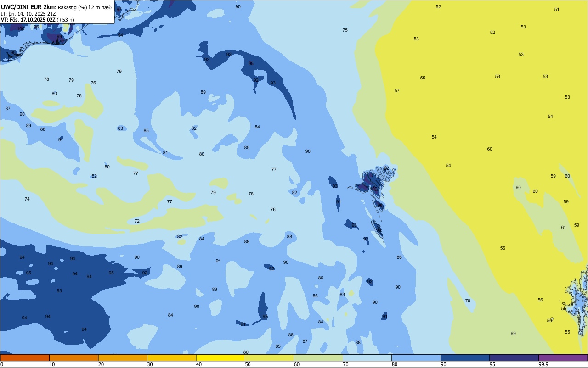Select the '0' legend tick label
The height and width of the screenshot is (368, 588).
[2, 364]
